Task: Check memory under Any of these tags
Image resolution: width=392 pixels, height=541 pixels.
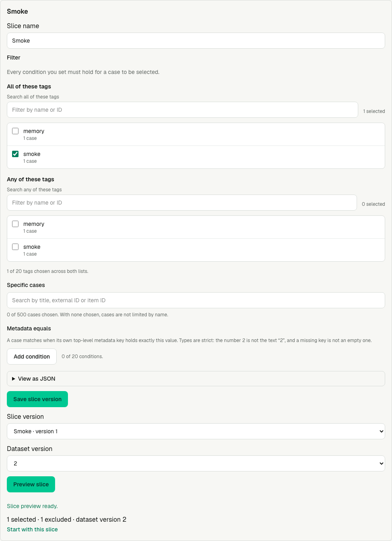Action: [15, 224]
